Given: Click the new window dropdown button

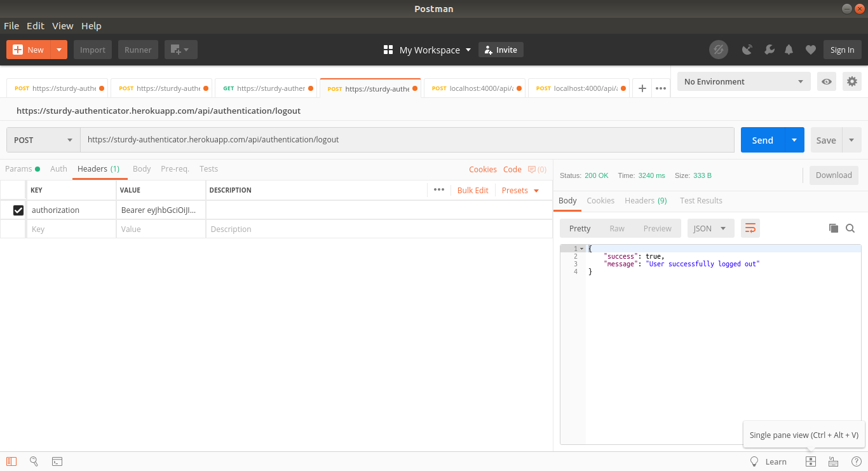Looking at the screenshot, I should pyautogui.click(x=181, y=50).
